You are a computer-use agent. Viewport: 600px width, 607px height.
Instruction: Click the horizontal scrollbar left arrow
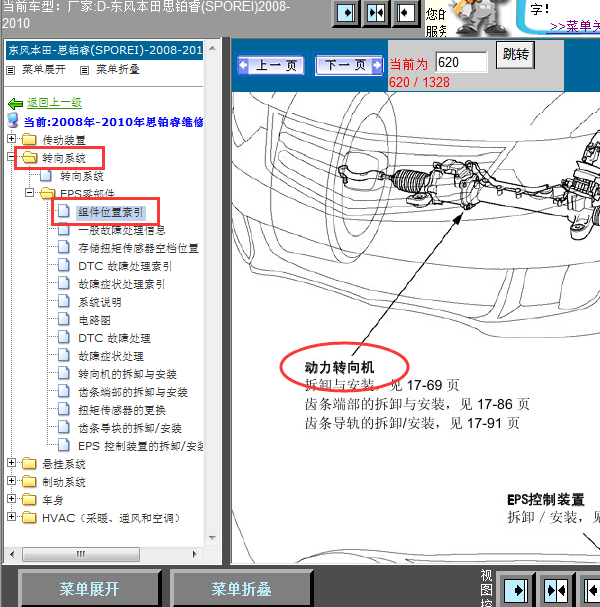[12, 554]
